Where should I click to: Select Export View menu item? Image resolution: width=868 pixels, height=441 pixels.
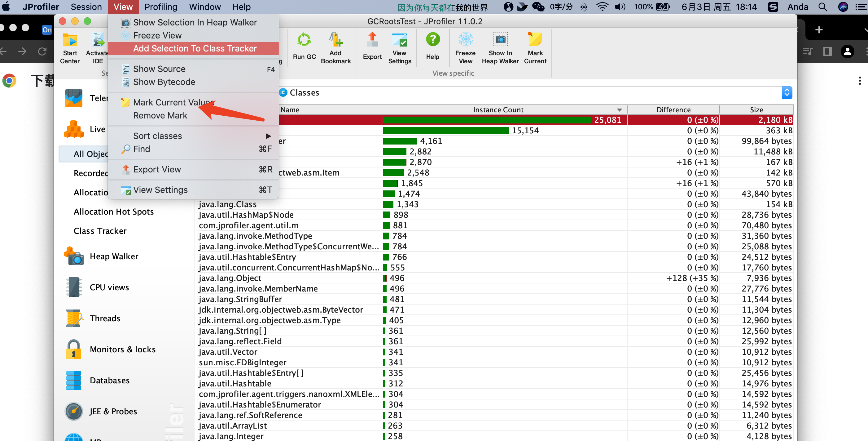coord(193,169)
